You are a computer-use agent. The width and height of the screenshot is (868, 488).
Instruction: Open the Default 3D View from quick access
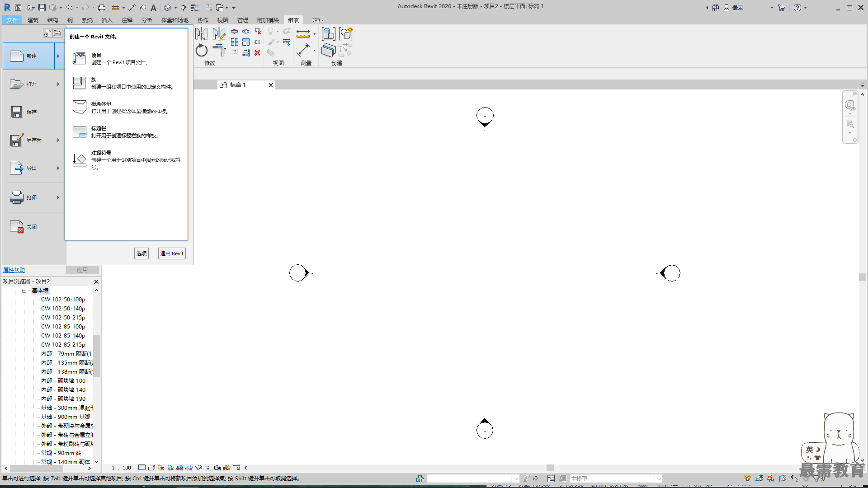(x=168, y=8)
